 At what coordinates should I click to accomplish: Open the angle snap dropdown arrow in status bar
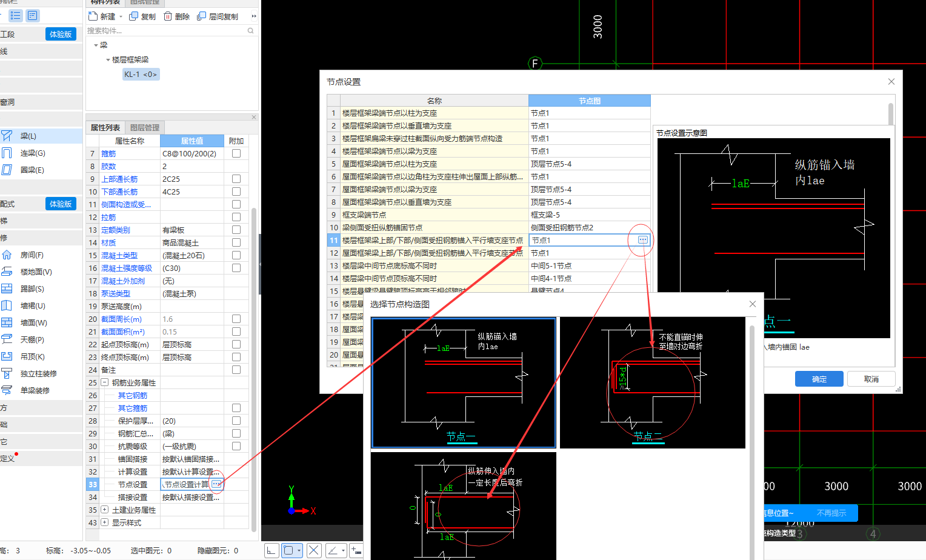343,550
